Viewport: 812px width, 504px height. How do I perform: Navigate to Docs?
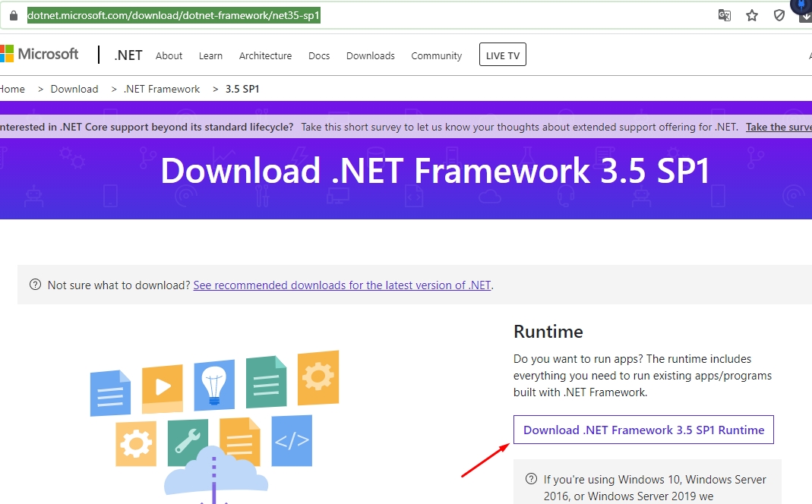click(x=319, y=55)
